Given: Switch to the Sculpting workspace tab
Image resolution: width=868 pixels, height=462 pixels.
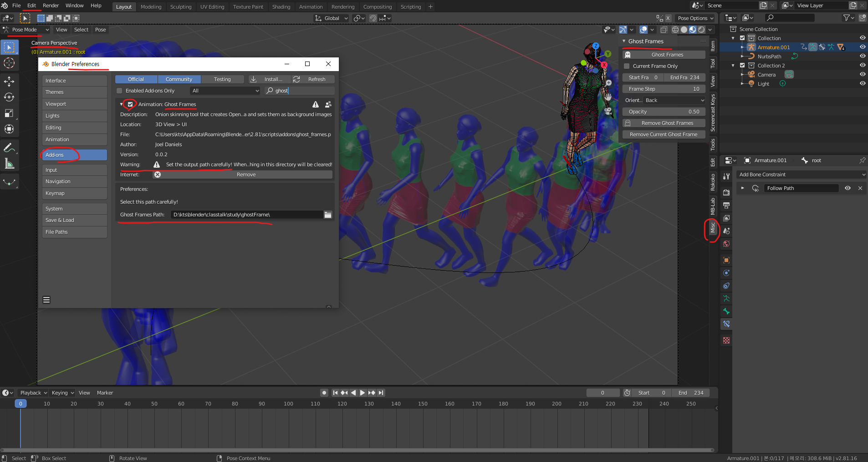Looking at the screenshot, I should (x=181, y=7).
